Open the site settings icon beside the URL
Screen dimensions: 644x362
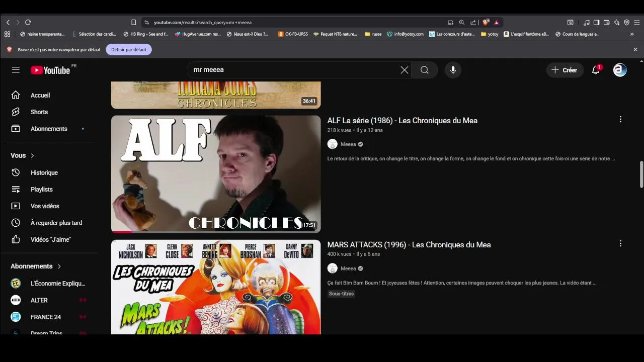146,22
